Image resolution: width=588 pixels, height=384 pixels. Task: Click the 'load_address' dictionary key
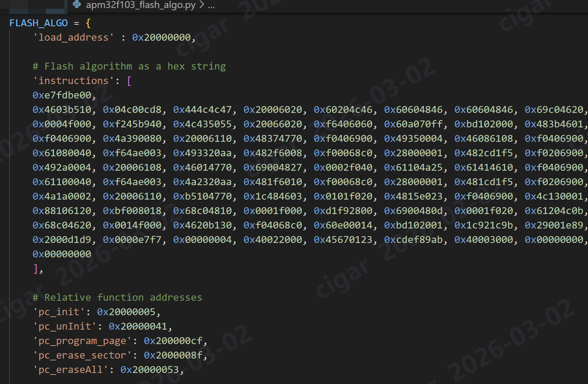pyautogui.click(x=73, y=38)
